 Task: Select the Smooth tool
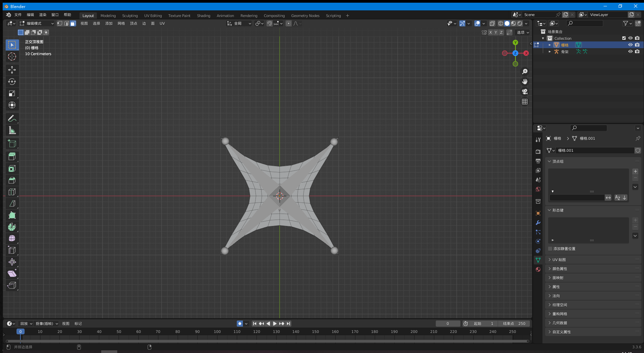(12, 238)
